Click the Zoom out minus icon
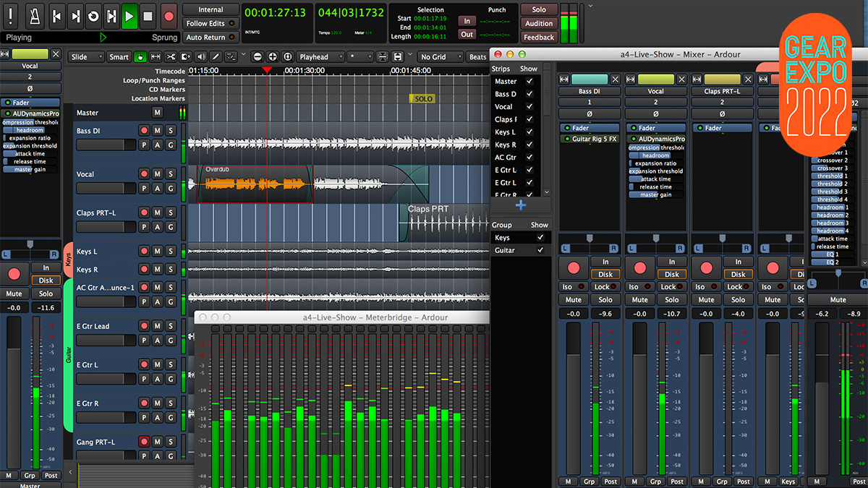The width and height of the screenshot is (868, 488). pos(257,57)
